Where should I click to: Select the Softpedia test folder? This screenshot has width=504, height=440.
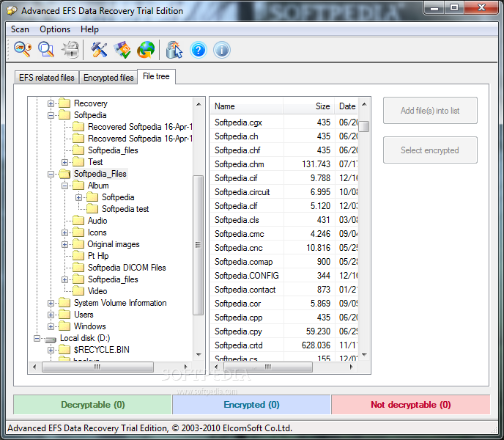[125, 209]
